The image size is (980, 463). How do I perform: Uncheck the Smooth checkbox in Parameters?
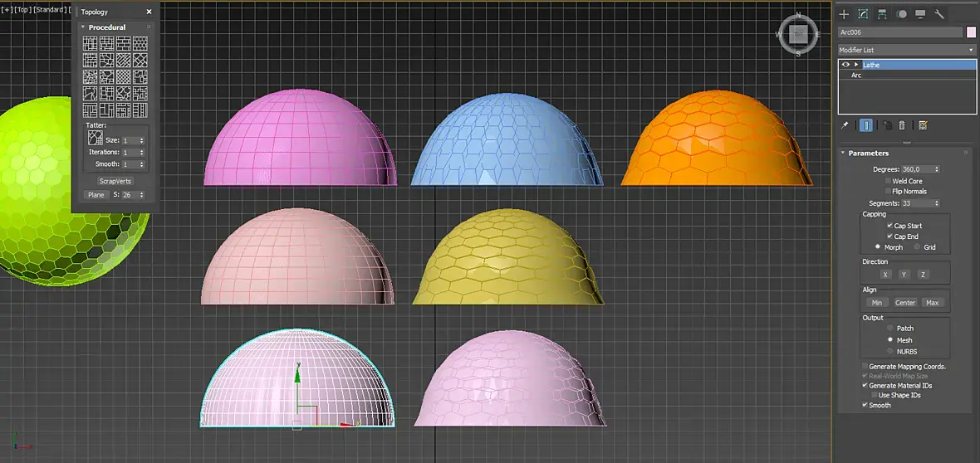pyautogui.click(x=865, y=405)
